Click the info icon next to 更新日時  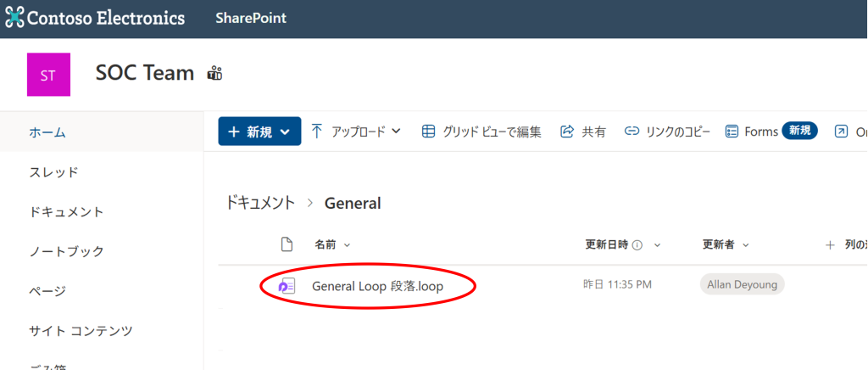coord(637,245)
